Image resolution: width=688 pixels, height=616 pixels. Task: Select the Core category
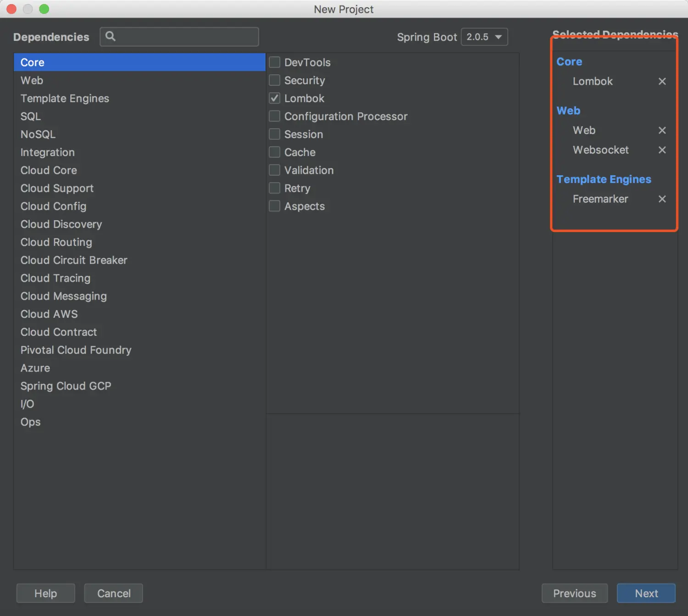point(139,62)
